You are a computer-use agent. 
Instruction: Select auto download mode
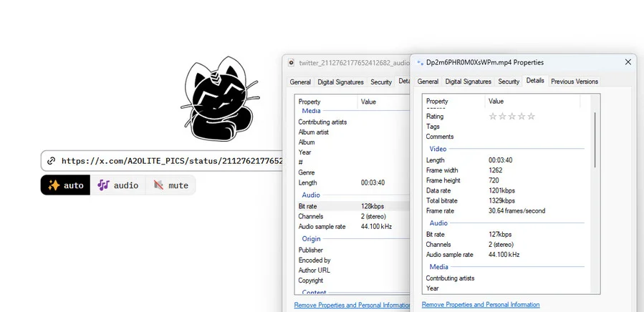click(65, 185)
